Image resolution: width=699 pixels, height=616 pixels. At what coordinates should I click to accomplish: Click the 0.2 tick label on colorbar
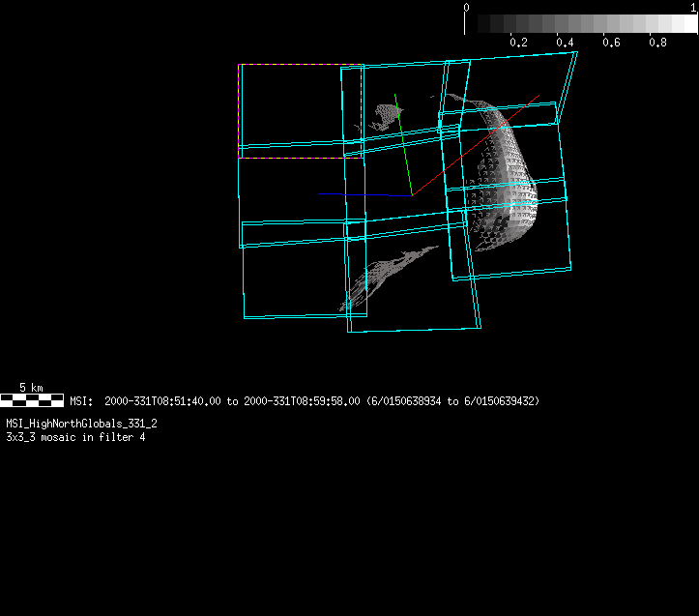pos(518,43)
